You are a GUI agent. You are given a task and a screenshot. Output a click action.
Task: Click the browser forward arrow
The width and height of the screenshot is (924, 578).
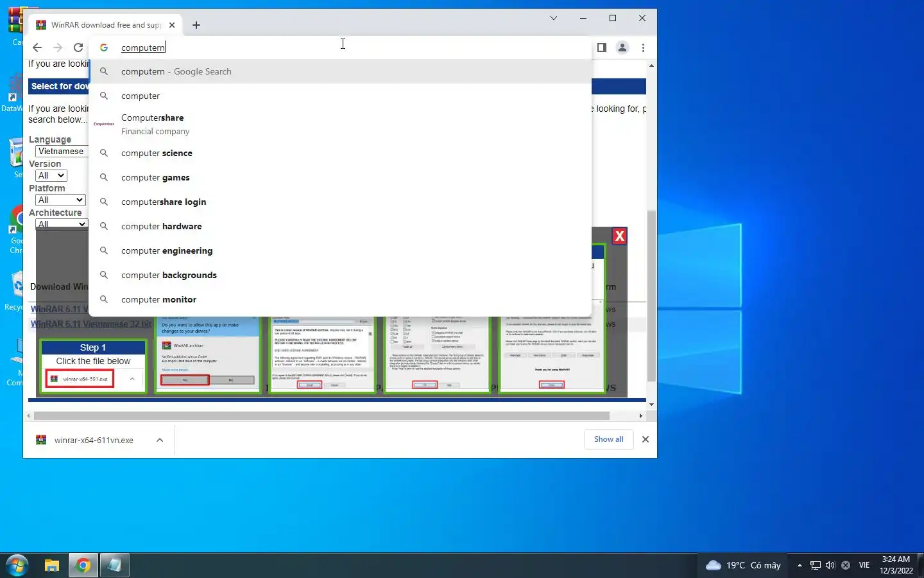tap(58, 48)
